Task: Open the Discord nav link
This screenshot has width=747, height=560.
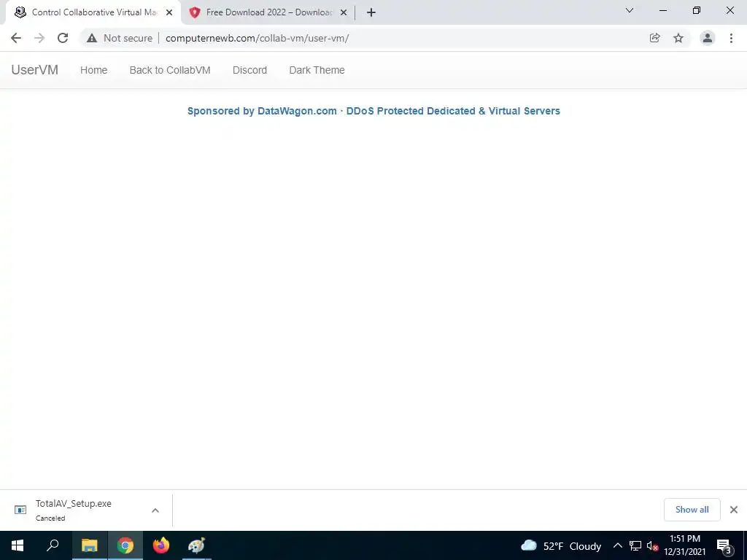Action: click(249, 70)
